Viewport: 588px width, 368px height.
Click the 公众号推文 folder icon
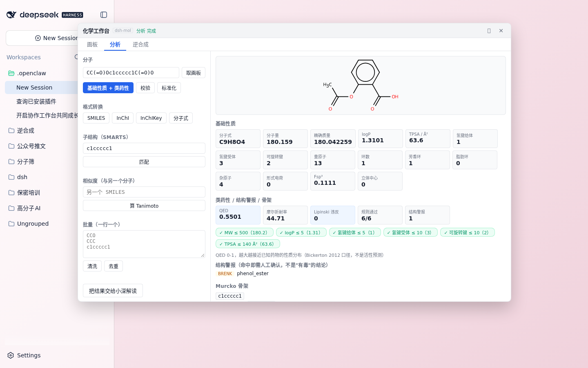click(x=11, y=146)
